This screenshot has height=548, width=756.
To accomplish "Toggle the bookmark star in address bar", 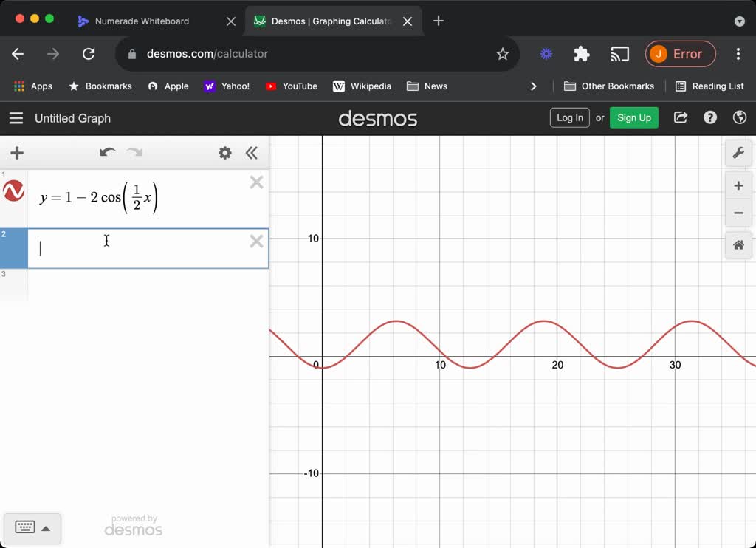I will tap(503, 54).
